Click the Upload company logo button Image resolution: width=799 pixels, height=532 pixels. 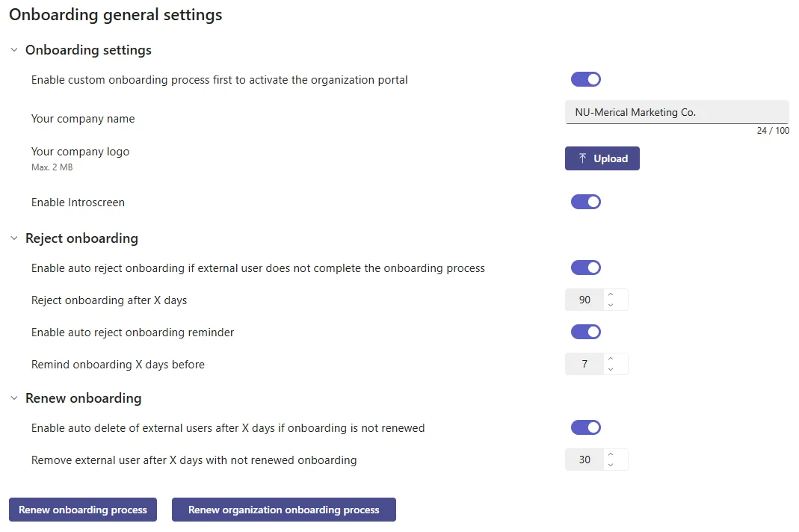point(602,158)
